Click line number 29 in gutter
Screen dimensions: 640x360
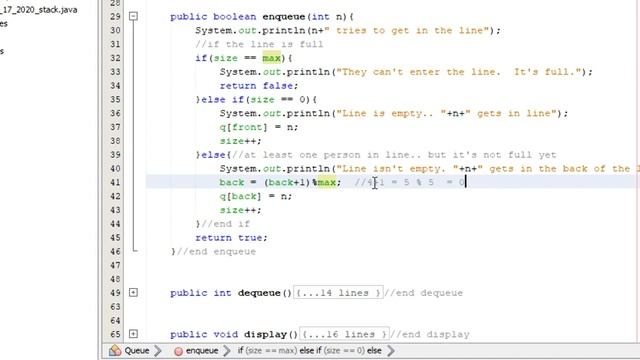(x=115, y=16)
